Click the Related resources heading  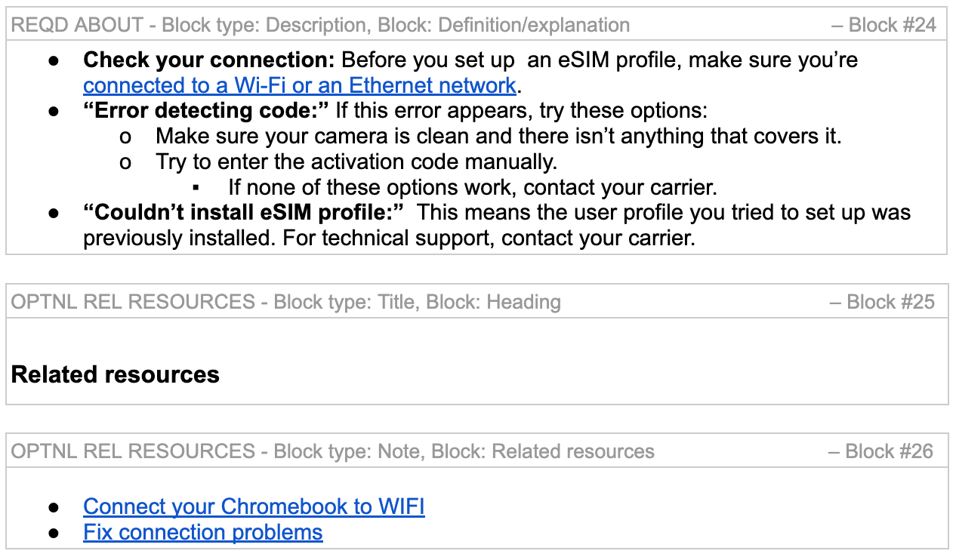[116, 374]
